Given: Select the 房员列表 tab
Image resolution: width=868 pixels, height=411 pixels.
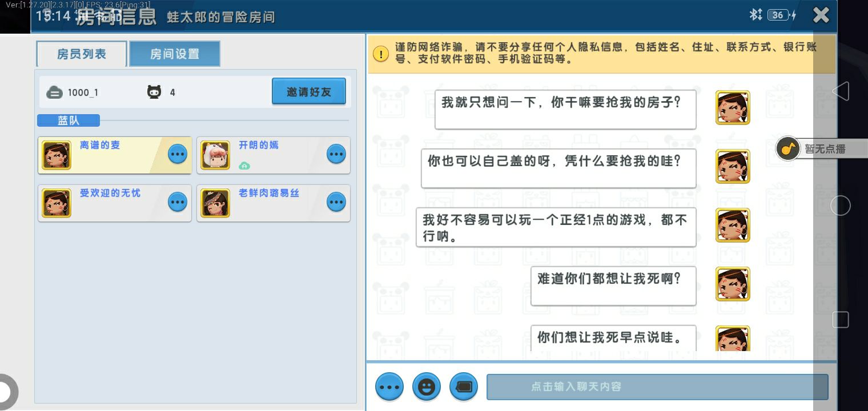Looking at the screenshot, I should (x=82, y=54).
